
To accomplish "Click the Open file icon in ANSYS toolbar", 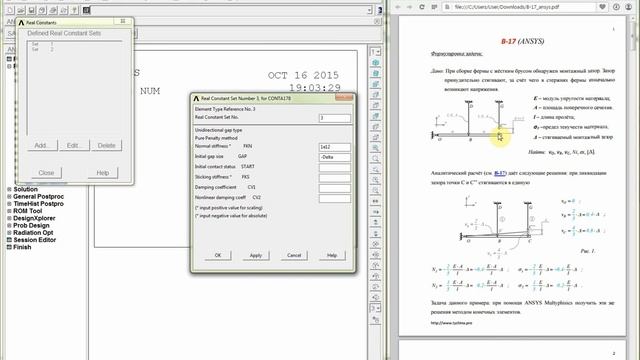I will pos(21,10).
